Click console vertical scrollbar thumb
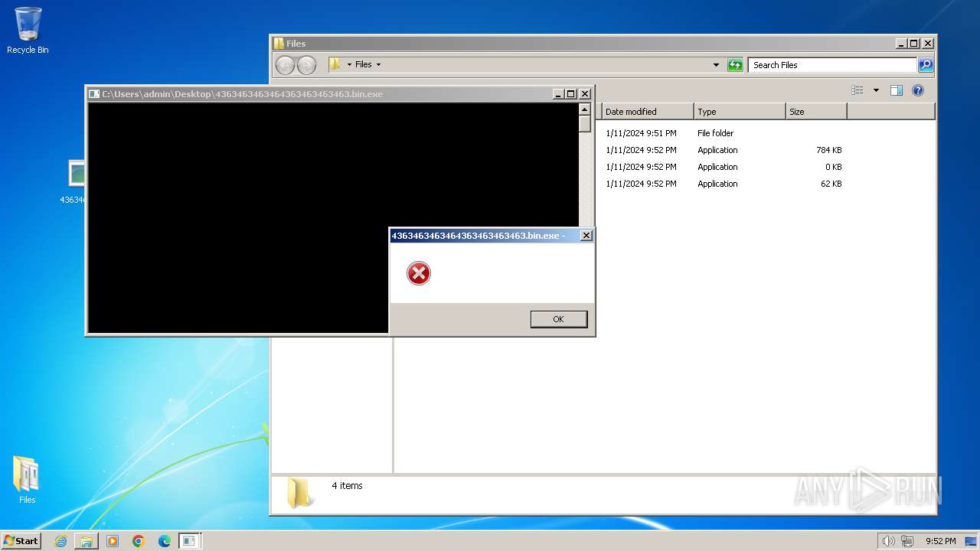This screenshot has width=980, height=551. [x=585, y=124]
